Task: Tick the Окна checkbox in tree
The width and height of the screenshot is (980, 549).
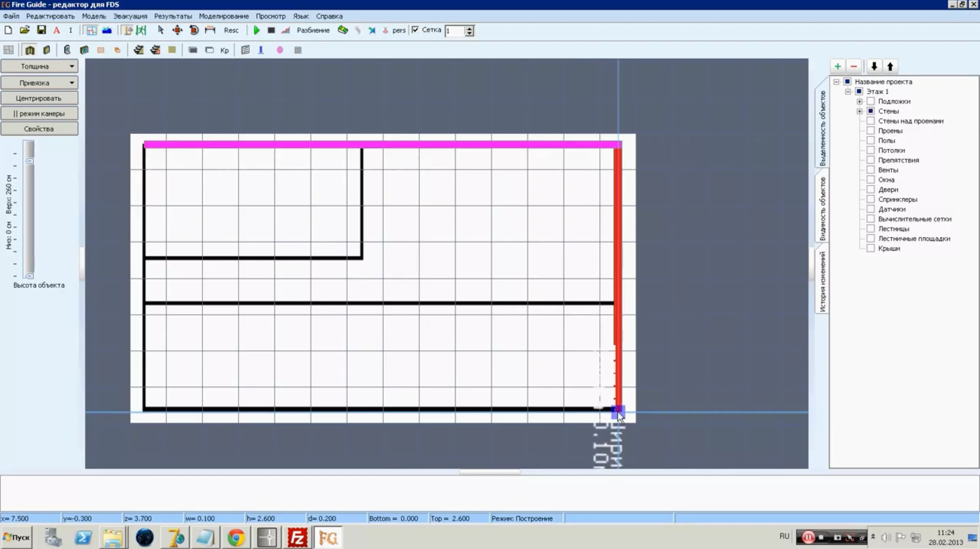Action: [x=870, y=180]
